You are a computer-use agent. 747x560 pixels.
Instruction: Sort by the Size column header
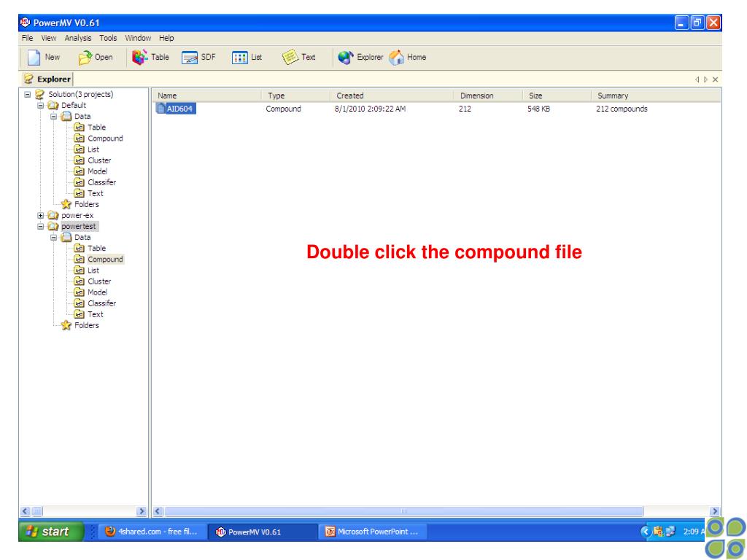[x=557, y=96]
